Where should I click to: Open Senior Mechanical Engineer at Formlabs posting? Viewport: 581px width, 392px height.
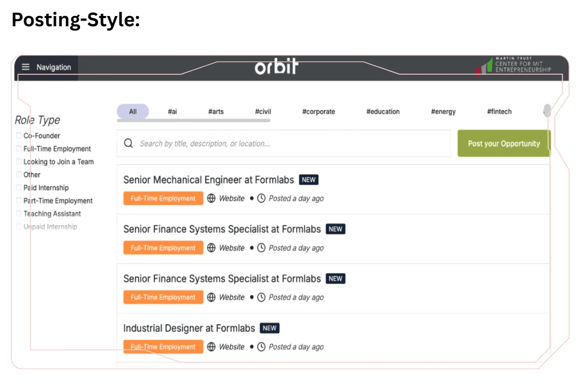(209, 179)
